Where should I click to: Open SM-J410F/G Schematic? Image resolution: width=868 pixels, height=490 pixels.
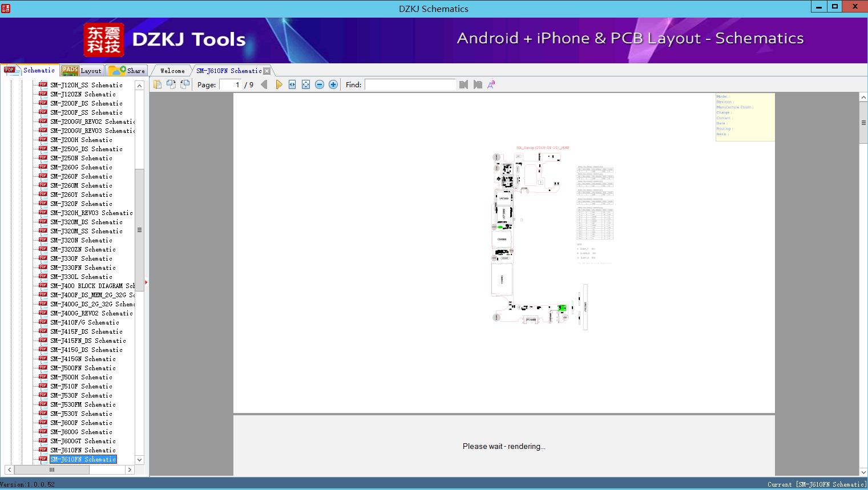pos(84,322)
